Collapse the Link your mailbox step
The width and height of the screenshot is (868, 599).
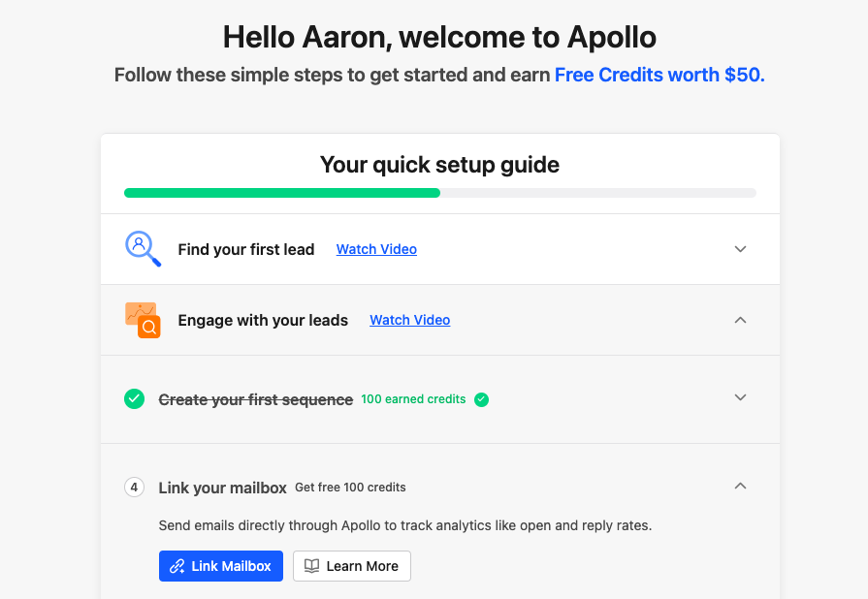(740, 486)
